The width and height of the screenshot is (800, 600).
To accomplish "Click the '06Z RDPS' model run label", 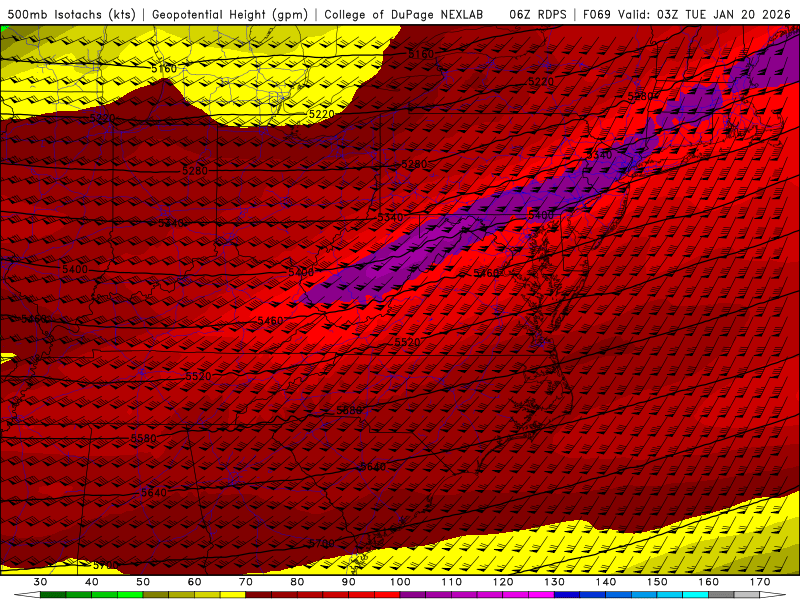I will click(538, 14).
